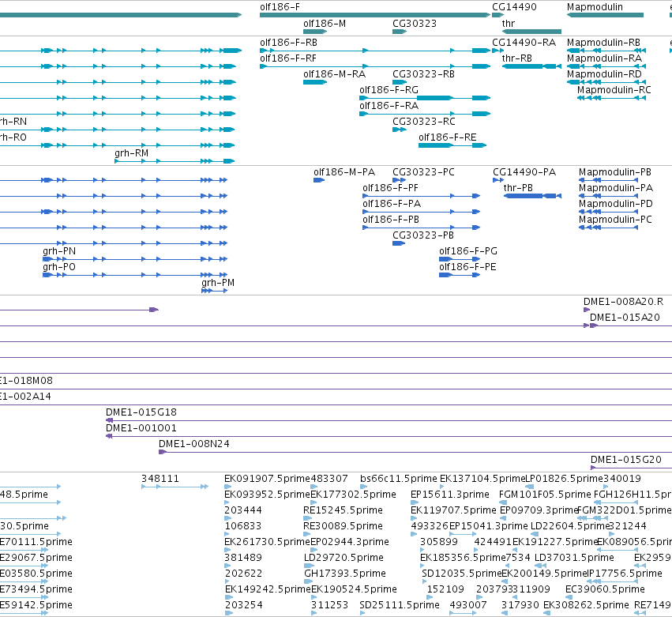Select EST EK308262.5prime
The height and width of the screenshot is (617, 672).
pyautogui.click(x=586, y=606)
